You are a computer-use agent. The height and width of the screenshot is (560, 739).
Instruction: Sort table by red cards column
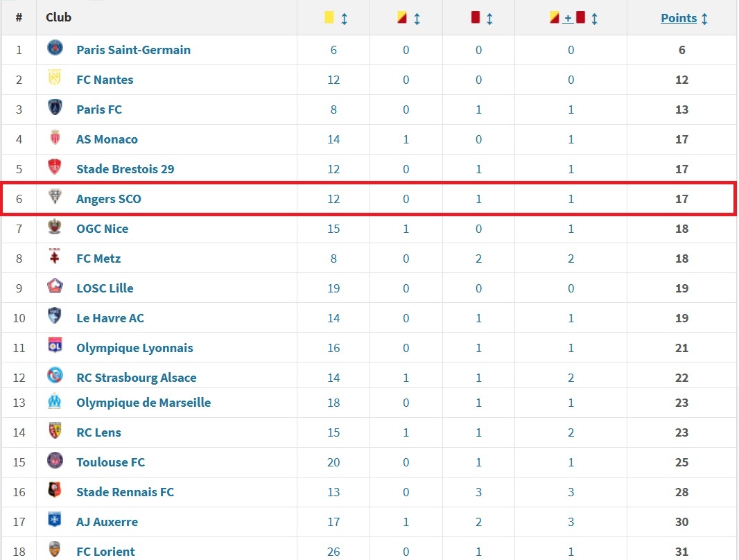coord(489,19)
